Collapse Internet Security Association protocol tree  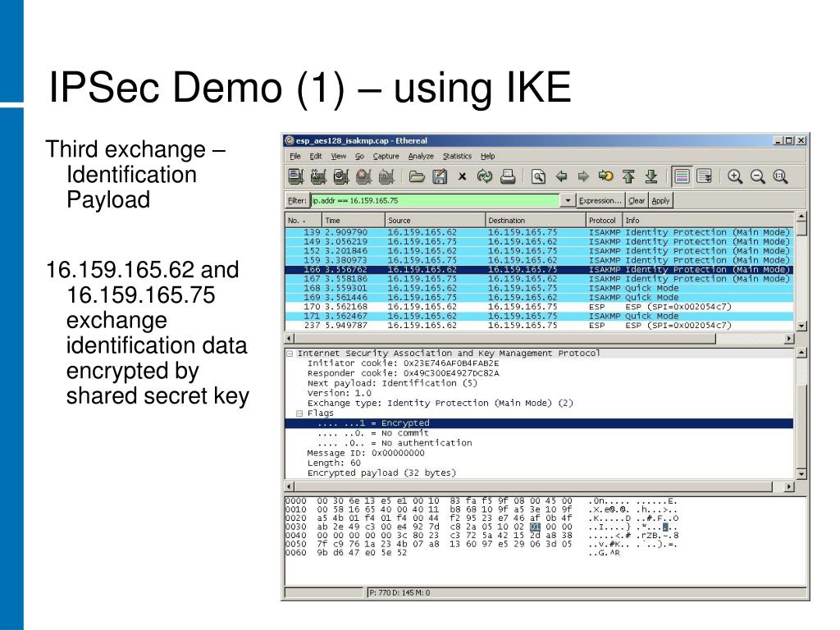pos(290,354)
